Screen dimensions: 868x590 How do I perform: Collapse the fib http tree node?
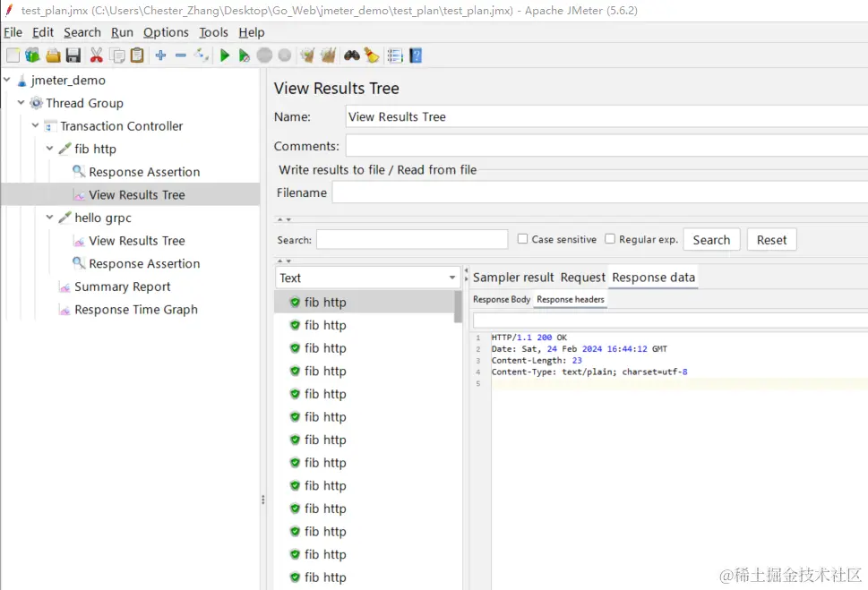click(x=50, y=149)
